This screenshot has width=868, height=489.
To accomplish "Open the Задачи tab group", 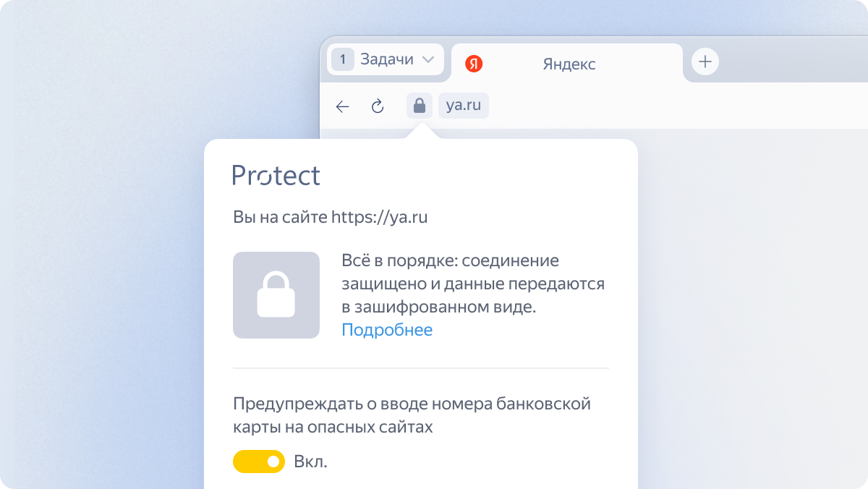I will pyautogui.click(x=386, y=59).
